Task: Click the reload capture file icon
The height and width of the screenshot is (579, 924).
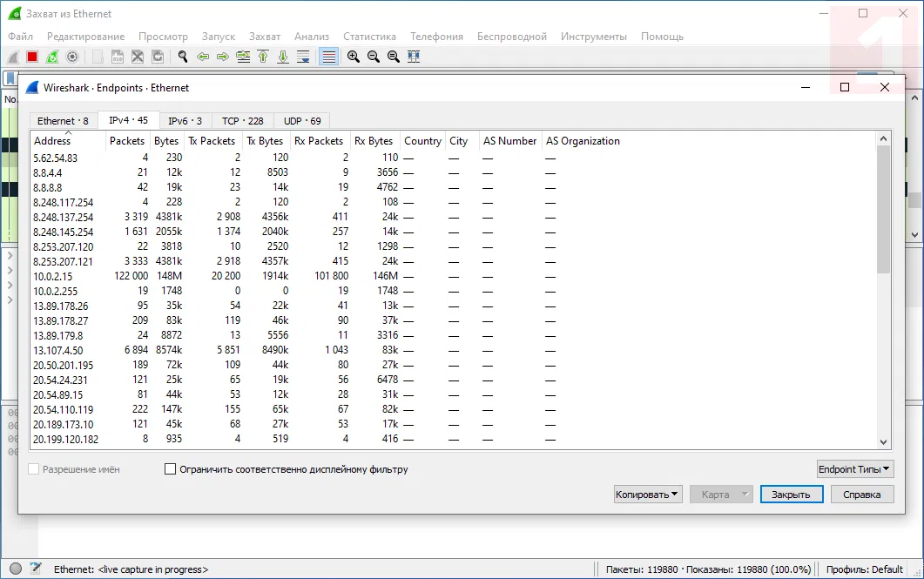Action: point(158,57)
